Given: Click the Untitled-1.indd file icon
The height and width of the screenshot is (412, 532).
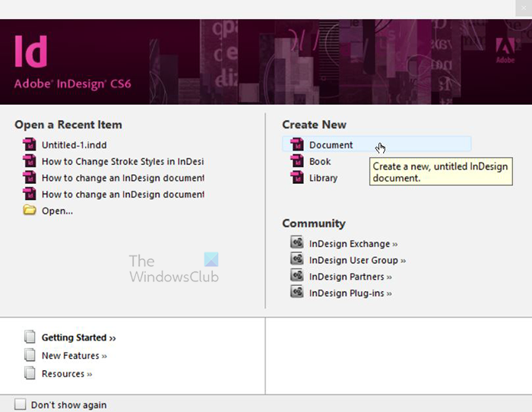Looking at the screenshot, I should (x=30, y=144).
